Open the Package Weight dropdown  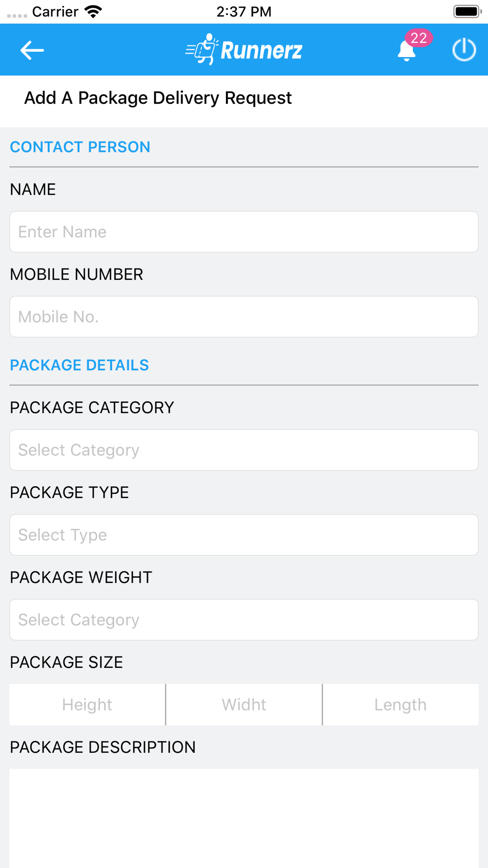pyautogui.click(x=244, y=620)
